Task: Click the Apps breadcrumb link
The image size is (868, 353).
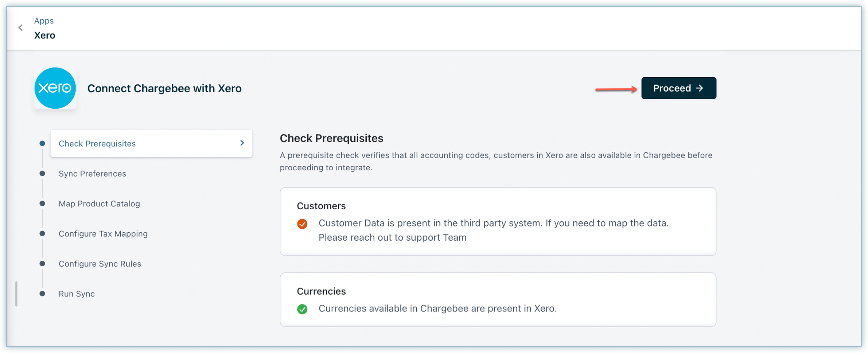Action: [44, 21]
